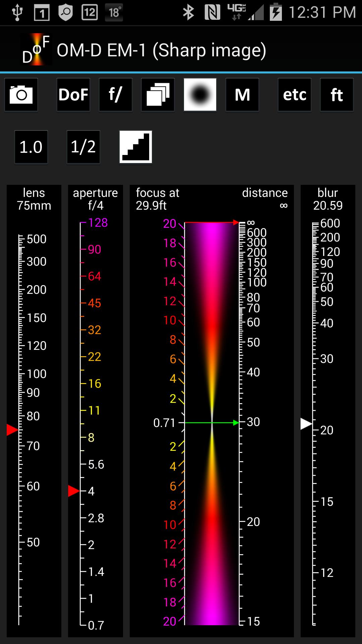This screenshot has width=362, height=644.
Task: Tap the white blur marker arrow
Action: coord(306,424)
